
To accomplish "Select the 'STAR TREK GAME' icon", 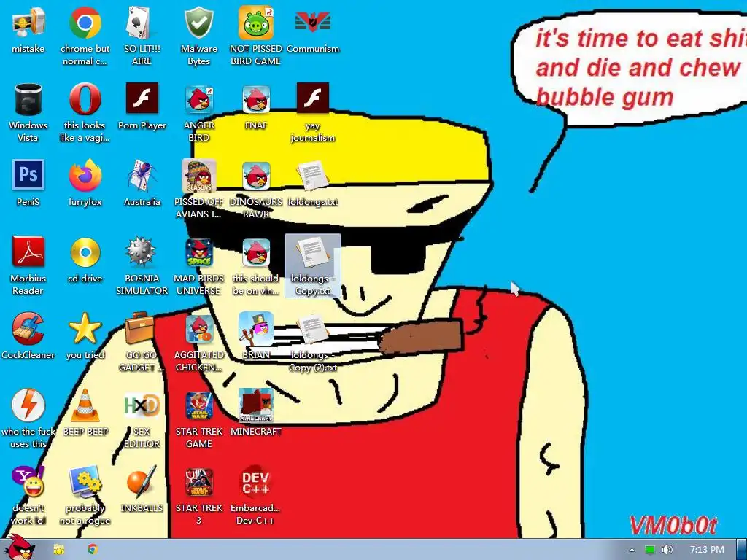I will pyautogui.click(x=198, y=405).
